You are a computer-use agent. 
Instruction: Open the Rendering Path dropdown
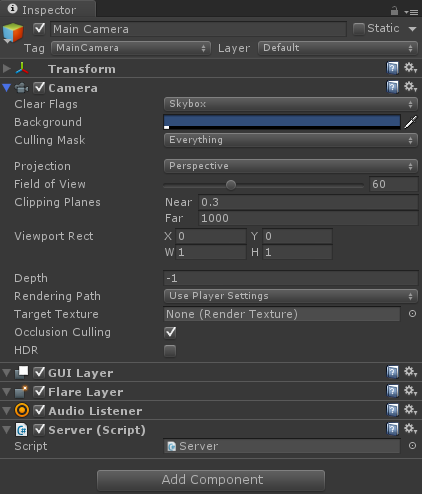pos(291,296)
